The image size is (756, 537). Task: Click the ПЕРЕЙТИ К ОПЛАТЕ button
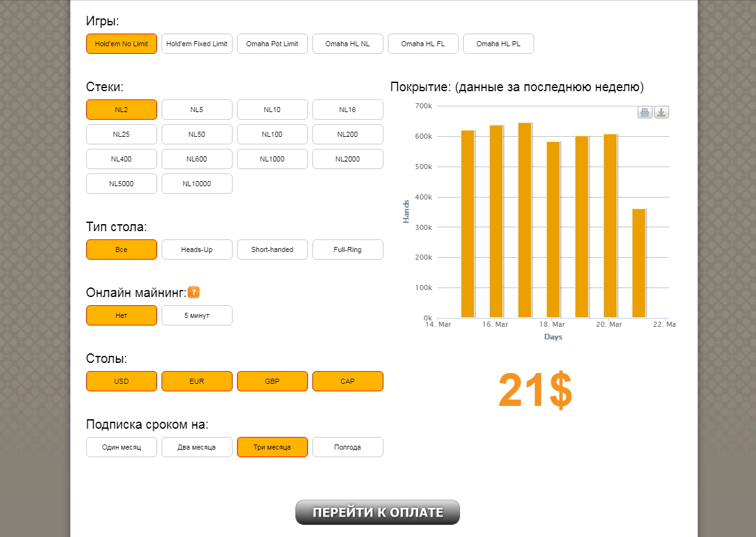click(378, 512)
